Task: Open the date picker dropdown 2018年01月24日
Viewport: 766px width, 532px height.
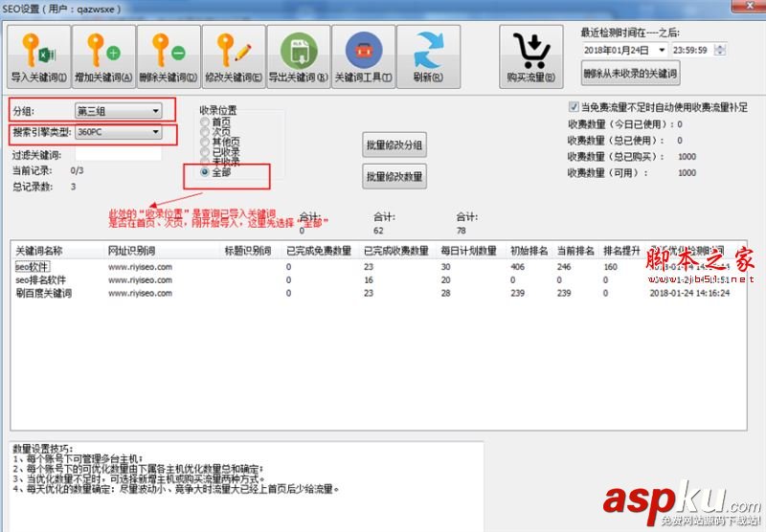Action: 662,50
